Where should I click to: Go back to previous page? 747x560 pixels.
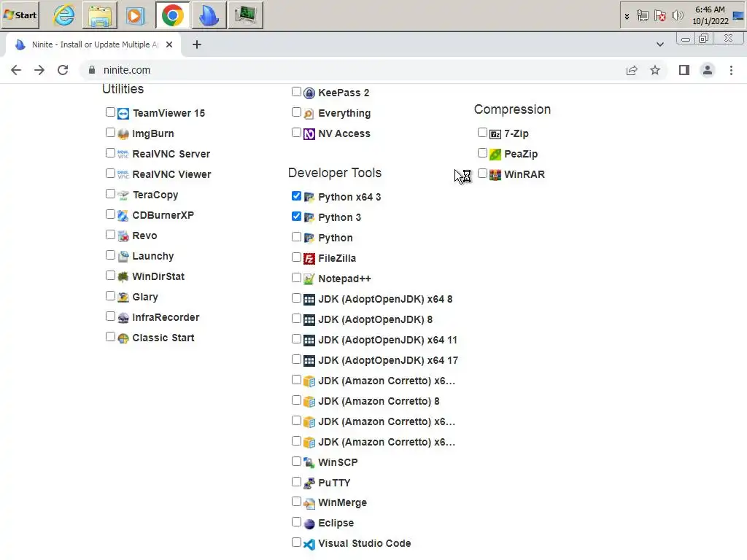click(16, 70)
